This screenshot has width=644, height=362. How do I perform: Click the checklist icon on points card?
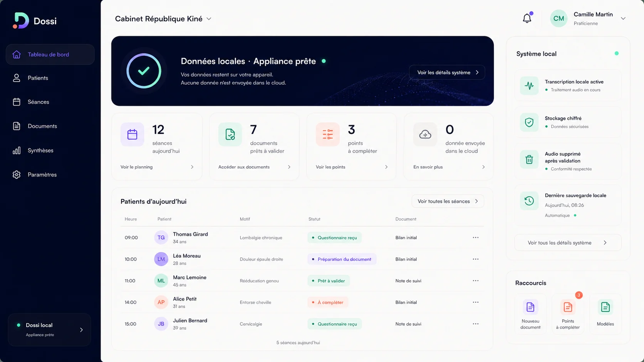pos(328,134)
